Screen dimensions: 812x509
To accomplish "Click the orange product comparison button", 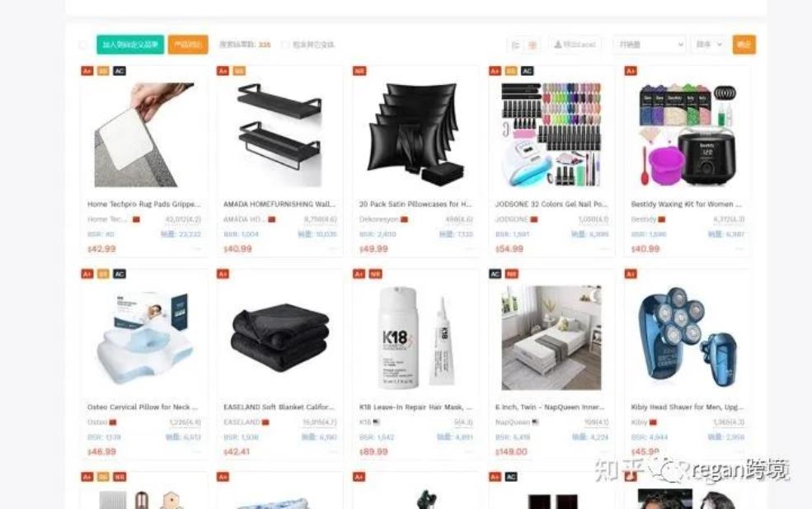I will (188, 45).
